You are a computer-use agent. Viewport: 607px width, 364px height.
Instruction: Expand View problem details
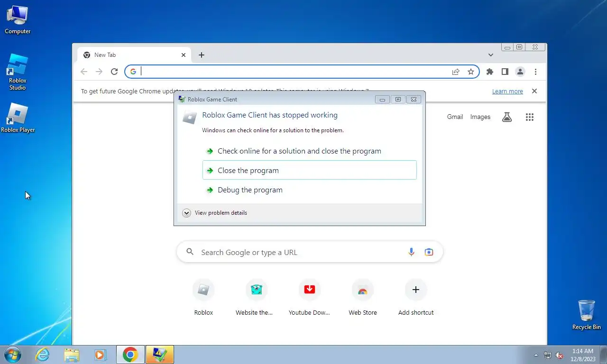point(215,213)
